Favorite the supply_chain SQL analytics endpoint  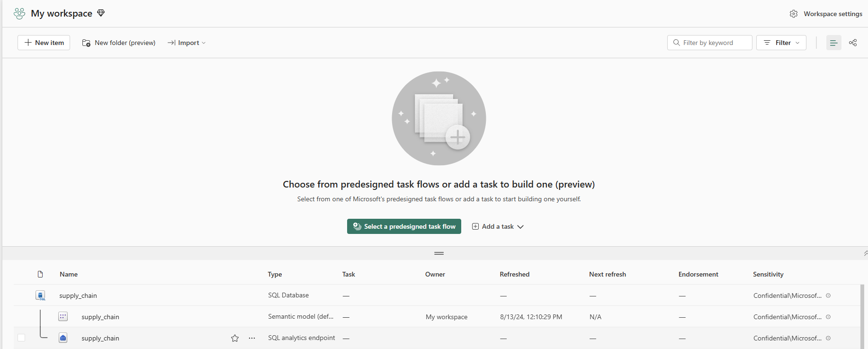[235, 338]
